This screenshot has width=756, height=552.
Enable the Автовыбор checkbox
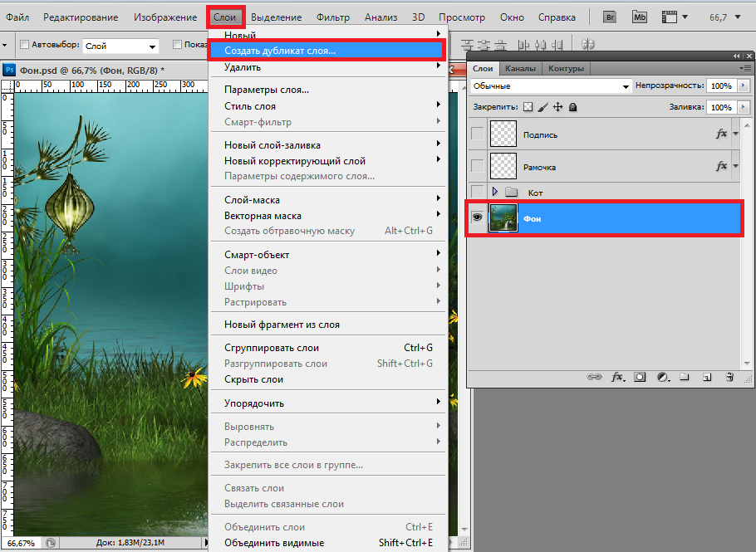24,45
